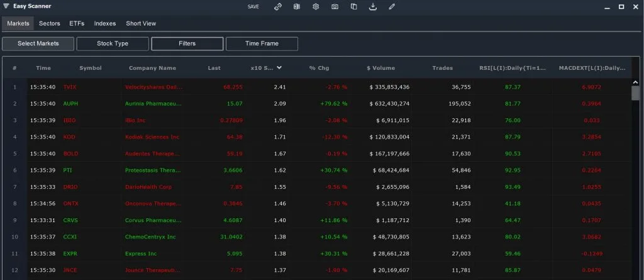Take a snapshot with the camera icon
This screenshot has height=280, width=644.
[335, 6]
